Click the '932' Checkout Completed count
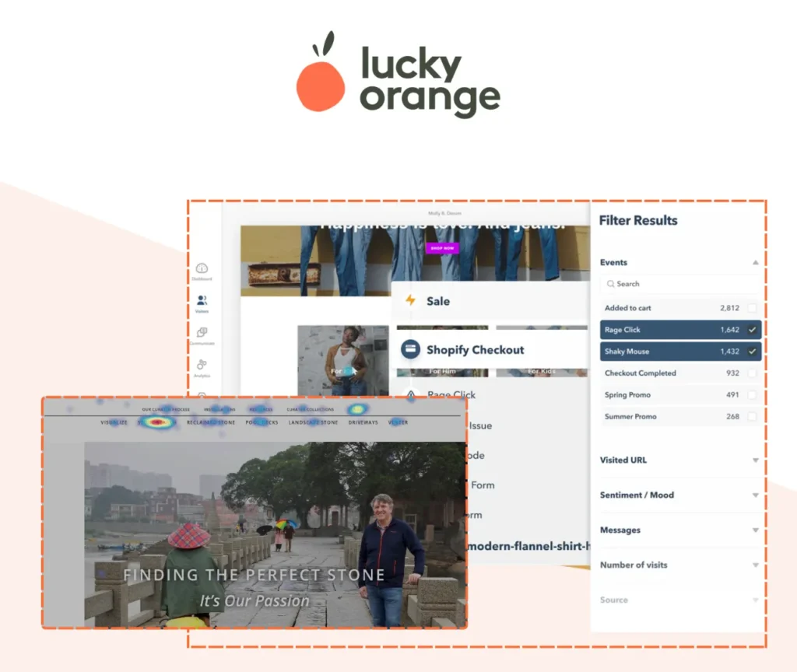 pyautogui.click(x=732, y=373)
